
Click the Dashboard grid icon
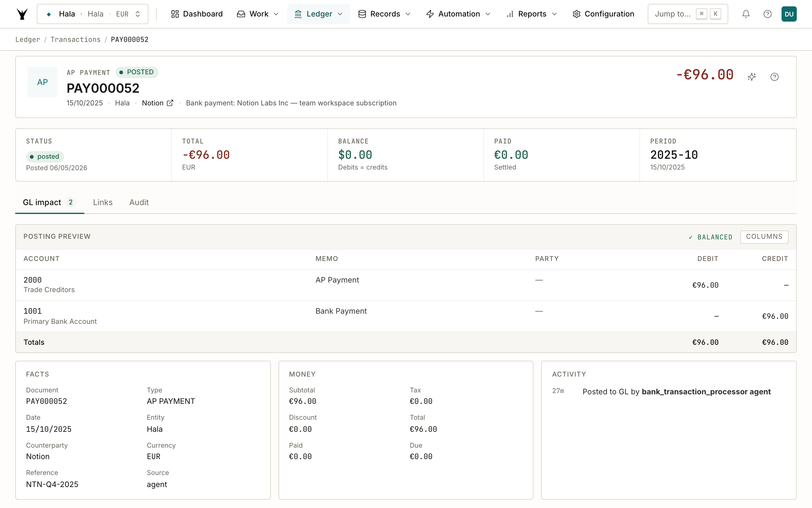click(x=175, y=14)
